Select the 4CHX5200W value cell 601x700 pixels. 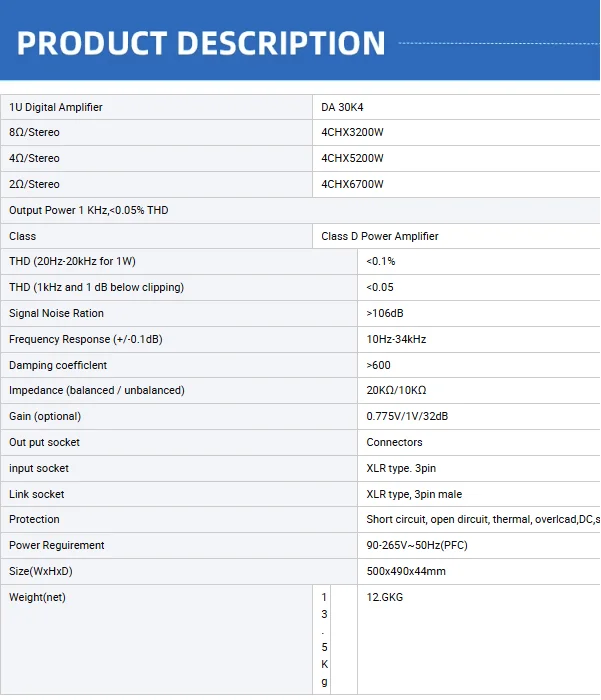click(x=456, y=158)
